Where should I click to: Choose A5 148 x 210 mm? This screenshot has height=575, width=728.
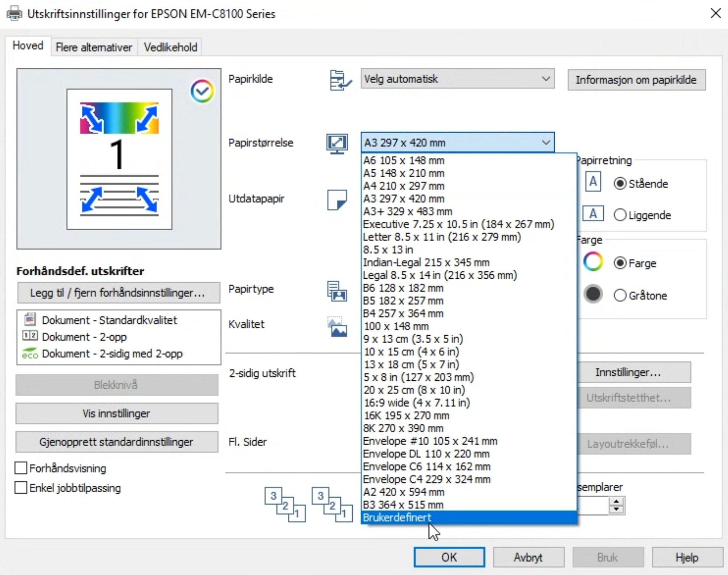coord(469,173)
